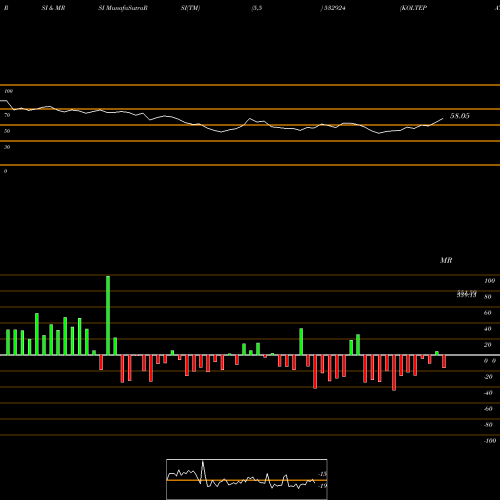Click the 30 level label on RSI axis

(7, 147)
